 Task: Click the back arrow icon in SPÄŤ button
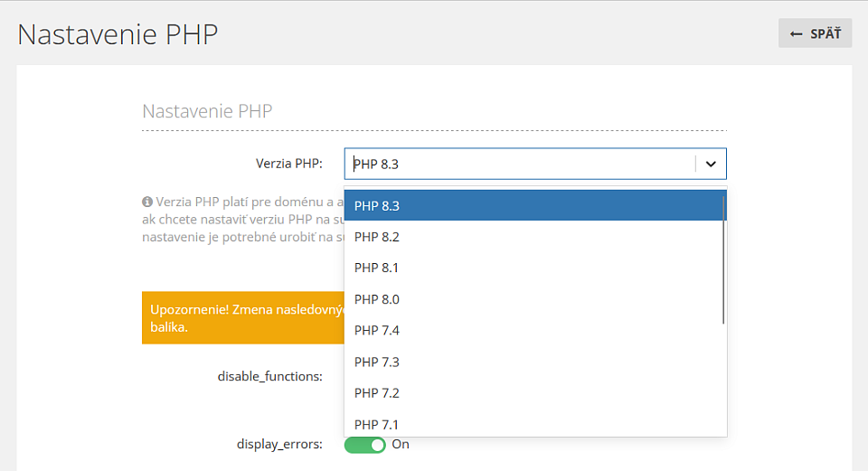(796, 34)
